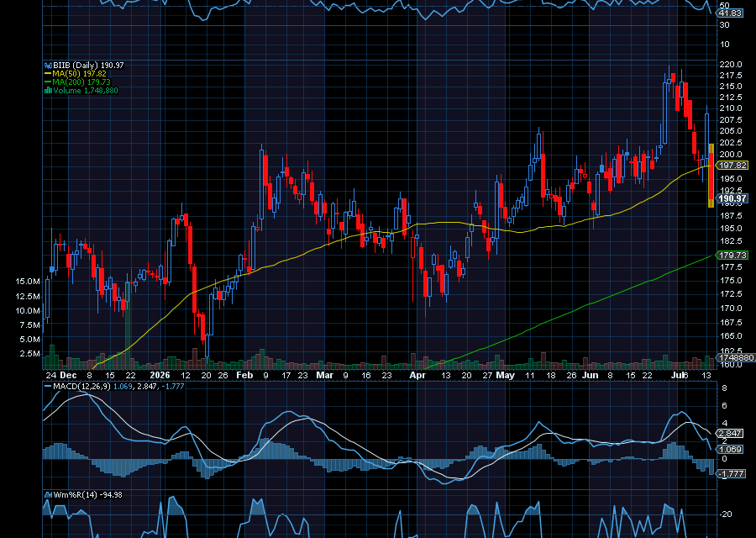This screenshot has width=756, height=538.
Task: Select the Wm%R(14) -94.98 indicator label
Action: tap(87, 494)
